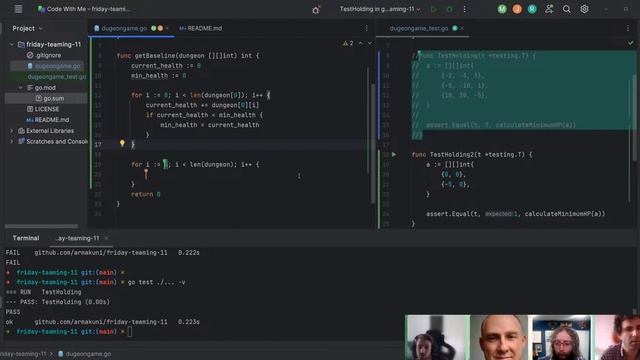Select .gitignore in project tree
This screenshot has height=360, width=640.
click(44, 55)
